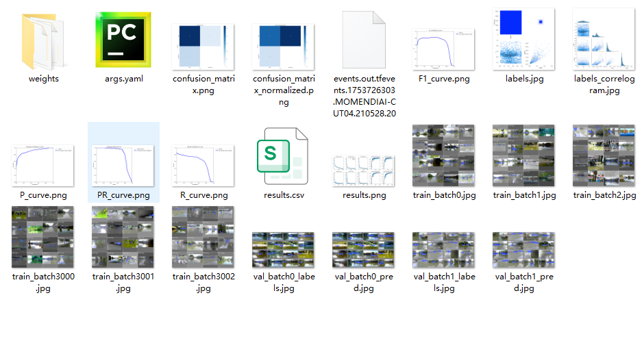Click the highlighted PR_curve.png thumbnail
Viewport: 644px width, 341px height.
click(123, 166)
